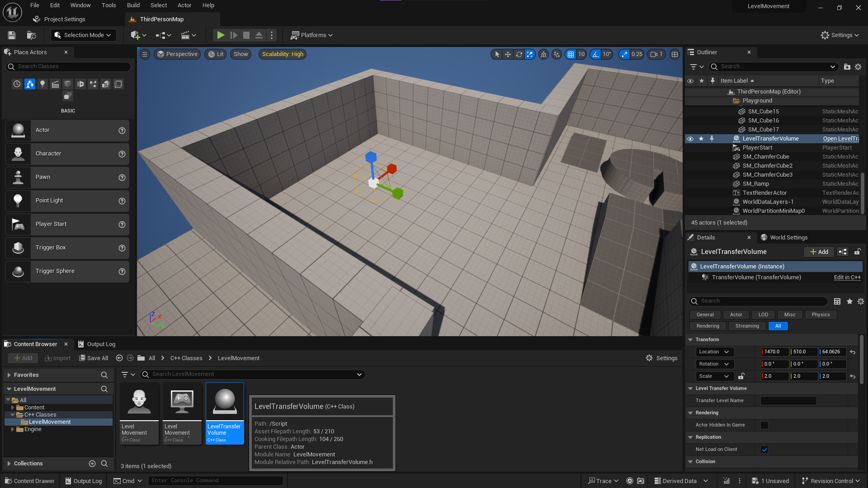Select the translate (move) gizmo tool

[508, 54]
